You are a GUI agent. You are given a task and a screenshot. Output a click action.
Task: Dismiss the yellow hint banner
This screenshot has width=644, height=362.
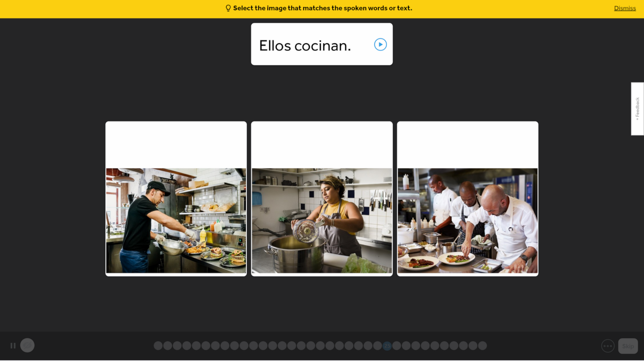coord(624,8)
